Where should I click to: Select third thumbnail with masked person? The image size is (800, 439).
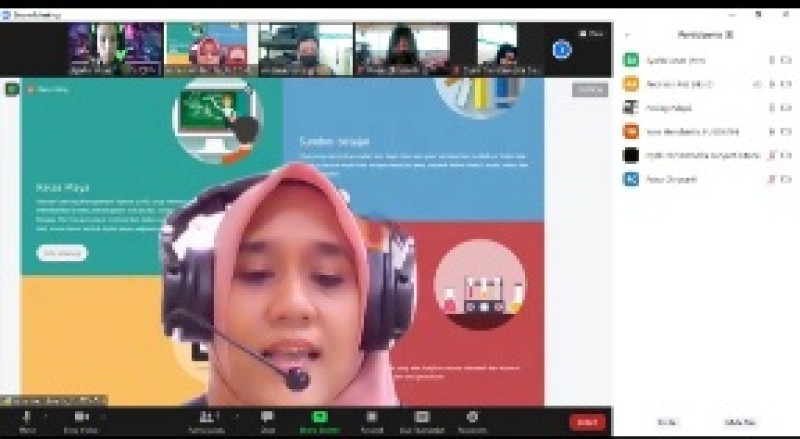(306, 50)
